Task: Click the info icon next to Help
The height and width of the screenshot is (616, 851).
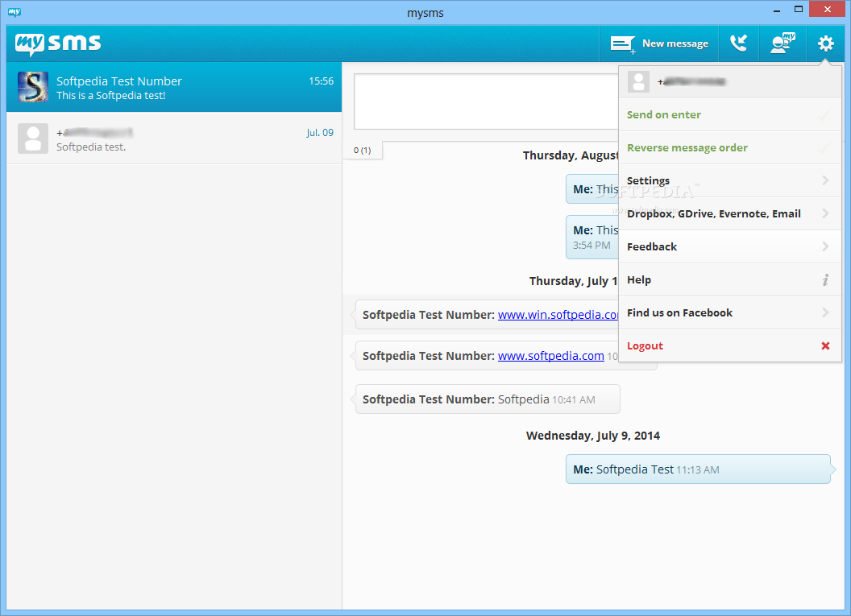Action: [825, 279]
